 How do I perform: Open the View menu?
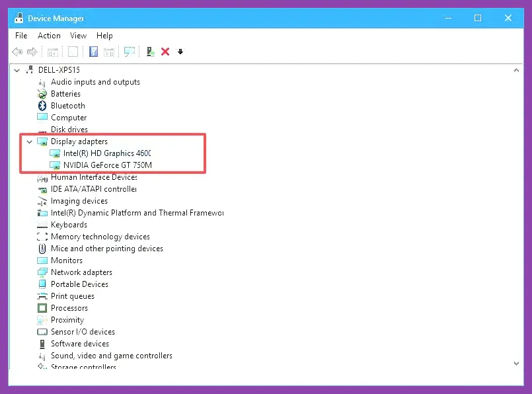click(x=78, y=36)
